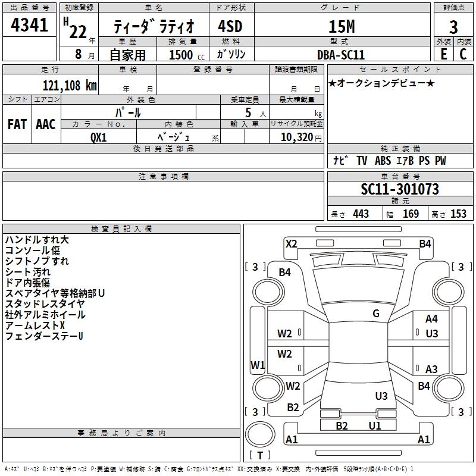Screen dimensions: 476x476
Task: Select the G windshield mark on the diagram
Action: (376, 314)
